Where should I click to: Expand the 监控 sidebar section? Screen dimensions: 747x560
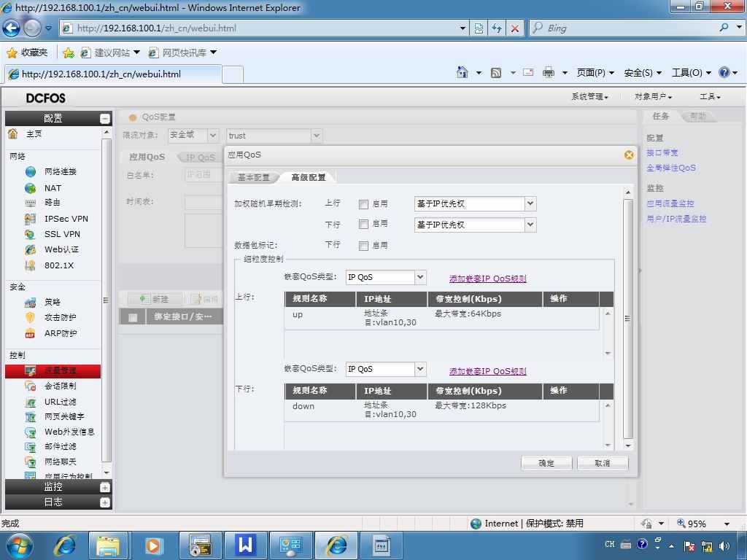coord(105,487)
